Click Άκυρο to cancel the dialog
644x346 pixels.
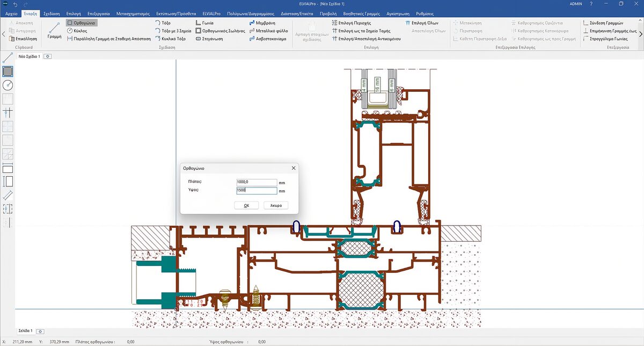[276, 205]
